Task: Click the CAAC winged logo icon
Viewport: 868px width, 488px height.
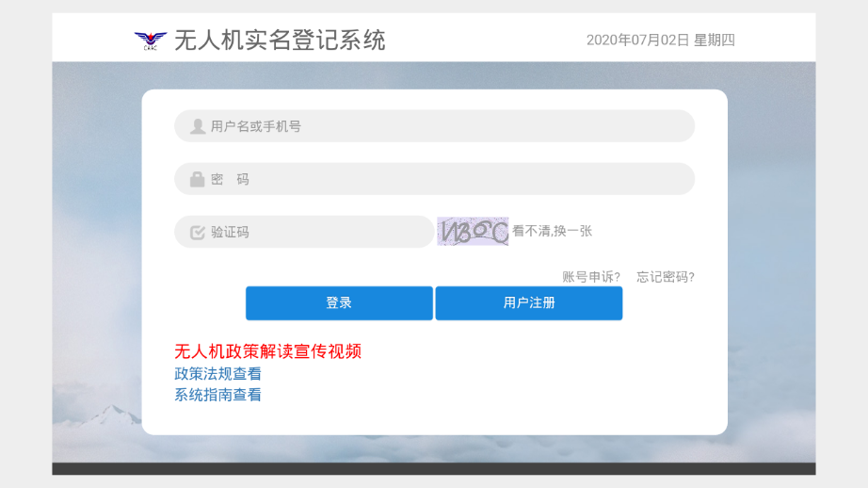Action: click(150, 41)
